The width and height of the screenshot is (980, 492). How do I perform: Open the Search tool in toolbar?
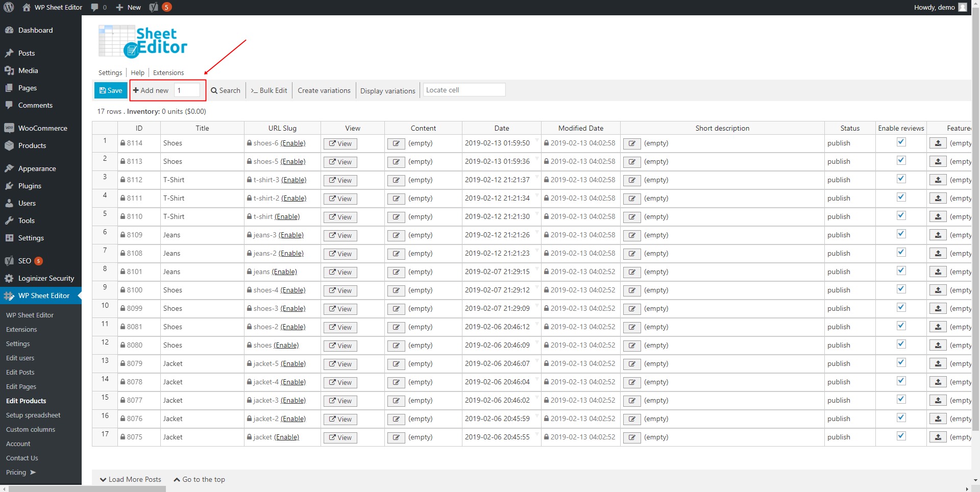coord(225,90)
